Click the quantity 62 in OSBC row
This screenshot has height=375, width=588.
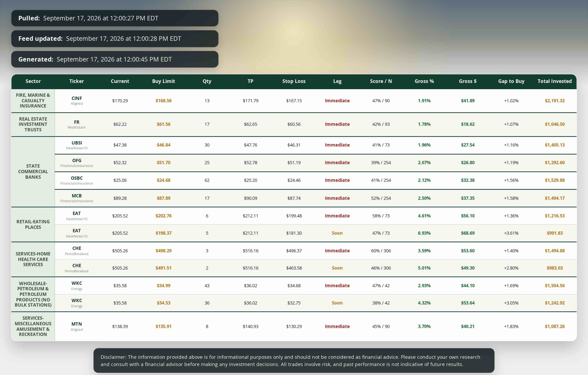(207, 180)
